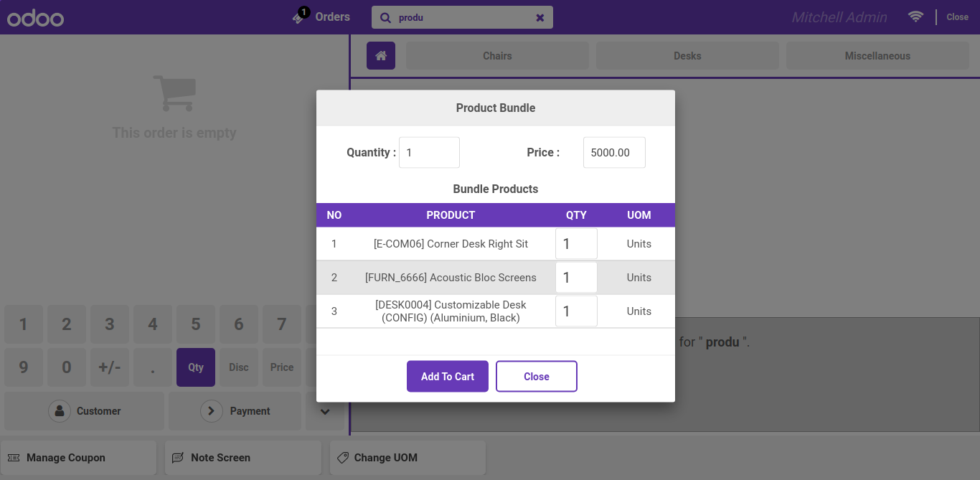The width and height of the screenshot is (980, 480).
Task: Open the Note Screen button
Action: [243, 458]
